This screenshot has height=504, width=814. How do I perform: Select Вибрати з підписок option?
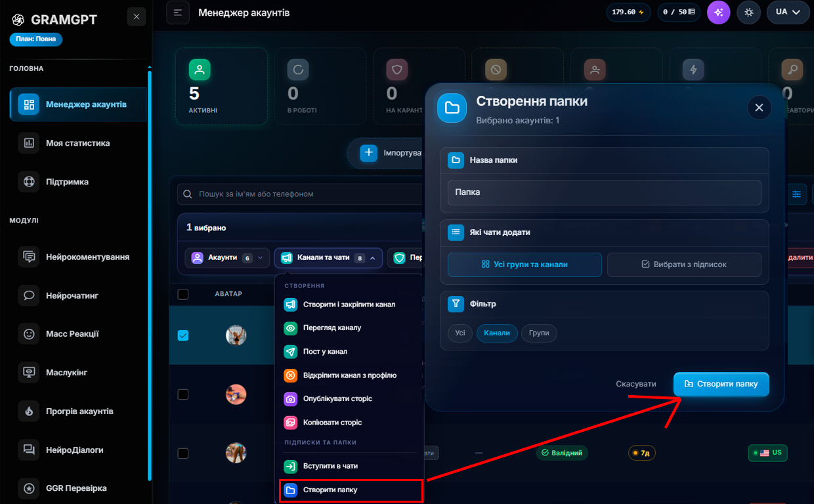coord(684,264)
